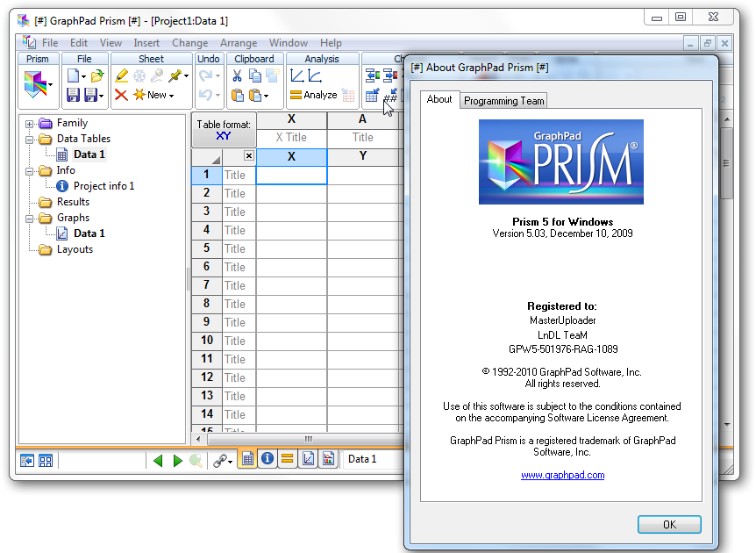Open the chain link dropdown arrow
The image size is (756, 553).
(230, 463)
